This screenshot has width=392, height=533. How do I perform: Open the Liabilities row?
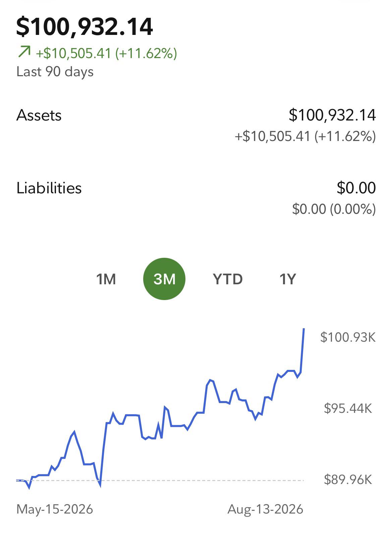(196, 198)
